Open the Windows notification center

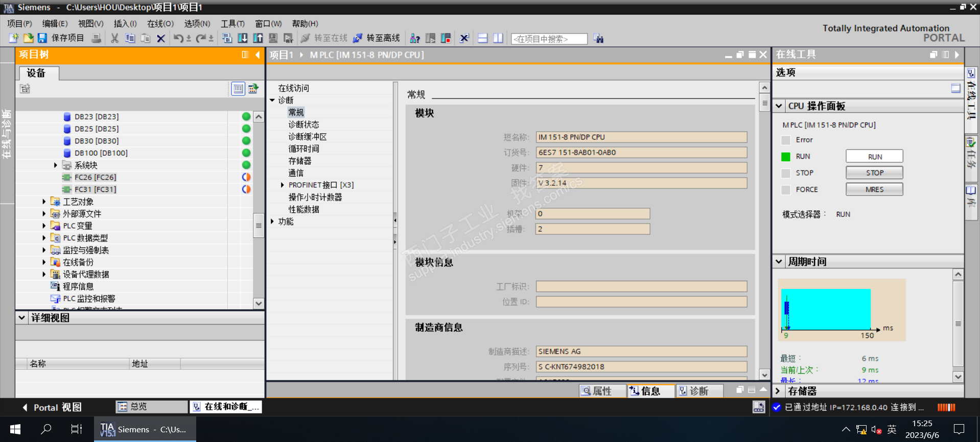tap(959, 429)
